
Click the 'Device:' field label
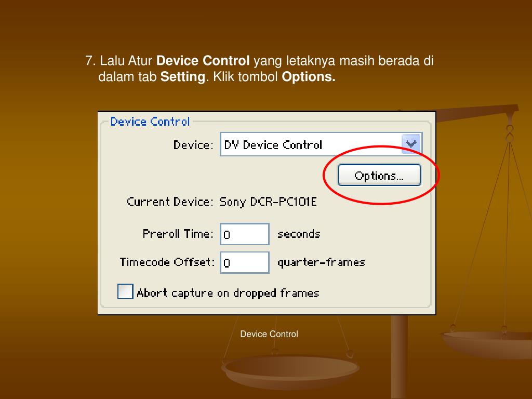pos(193,145)
